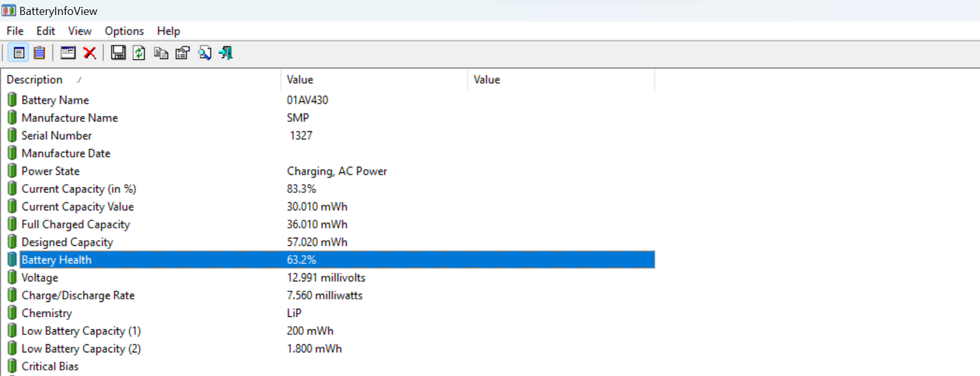Image resolution: width=980 pixels, height=376 pixels.
Task: Click the battery icon beside Battery Name
Action: (x=12, y=100)
